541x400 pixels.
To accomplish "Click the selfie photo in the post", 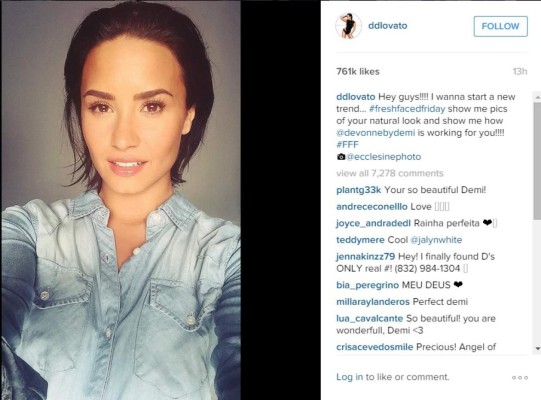I will tap(121, 200).
